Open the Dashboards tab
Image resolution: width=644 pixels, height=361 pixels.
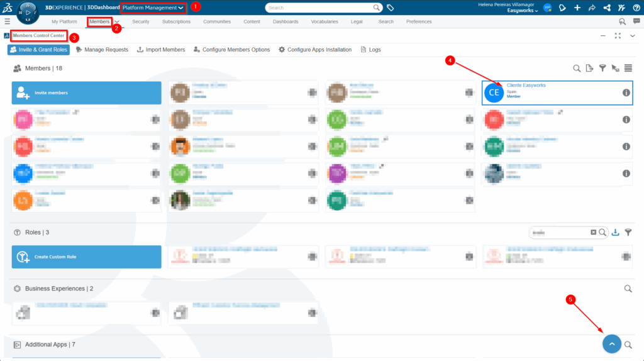coord(286,21)
